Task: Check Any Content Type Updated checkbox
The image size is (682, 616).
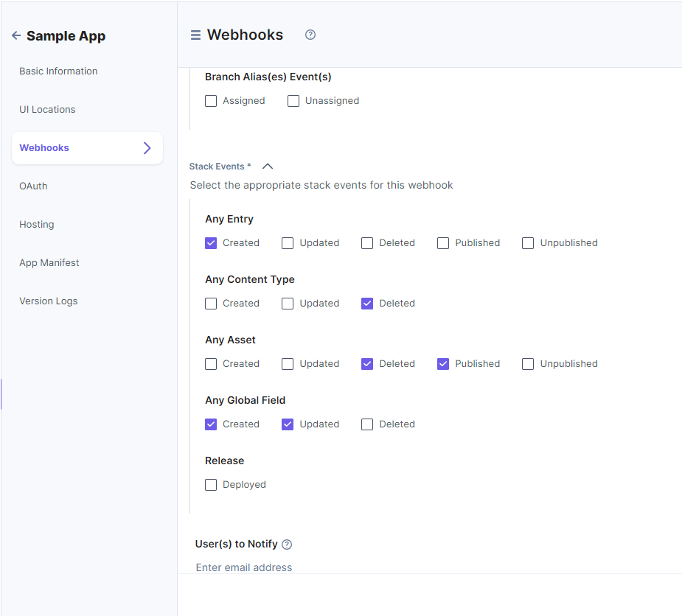Action: tap(288, 304)
